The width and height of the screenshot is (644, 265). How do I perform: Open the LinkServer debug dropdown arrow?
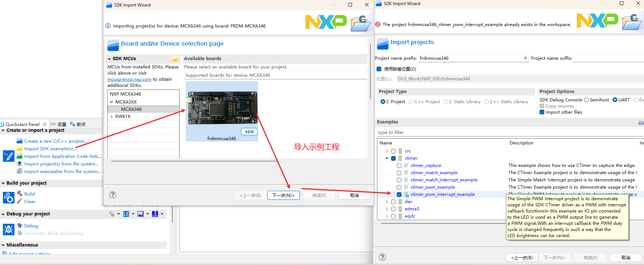133,214
